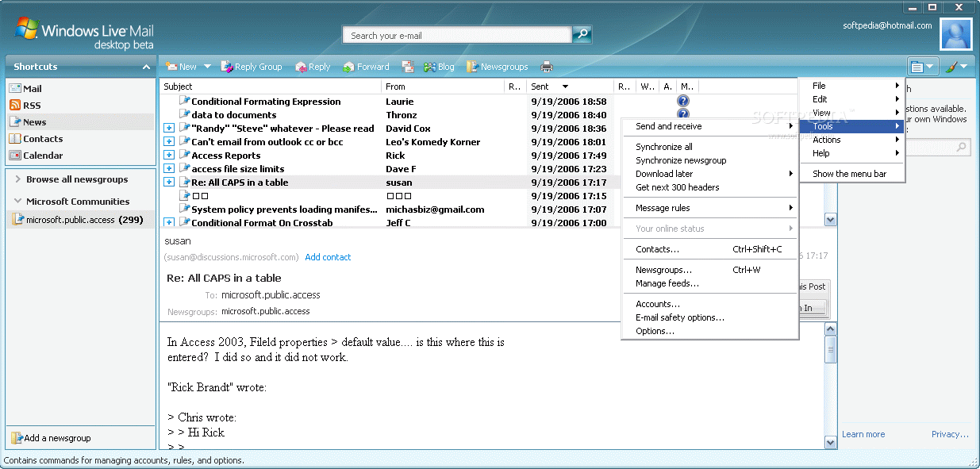Open the RSS shortcut
Viewport: 980px width, 469px height.
(25, 106)
